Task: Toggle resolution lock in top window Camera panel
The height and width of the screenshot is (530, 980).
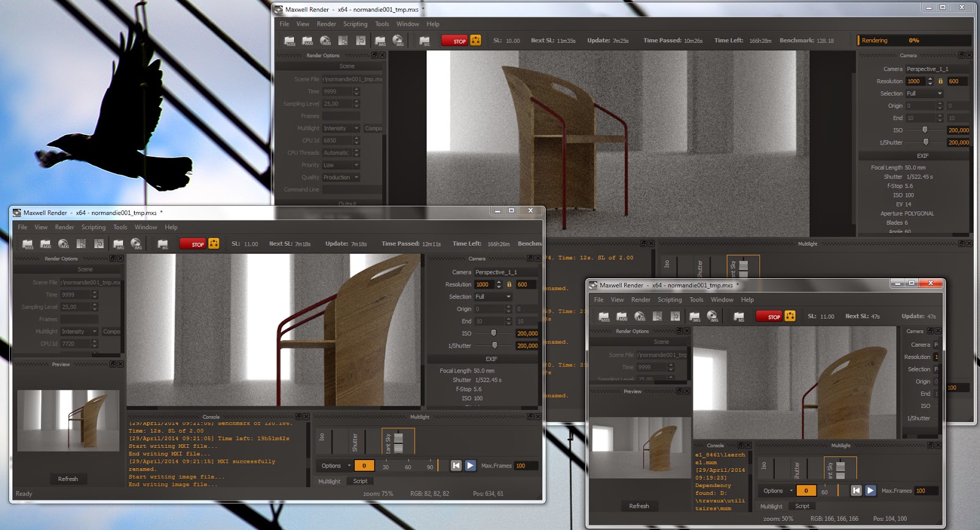Action: pyautogui.click(x=940, y=81)
